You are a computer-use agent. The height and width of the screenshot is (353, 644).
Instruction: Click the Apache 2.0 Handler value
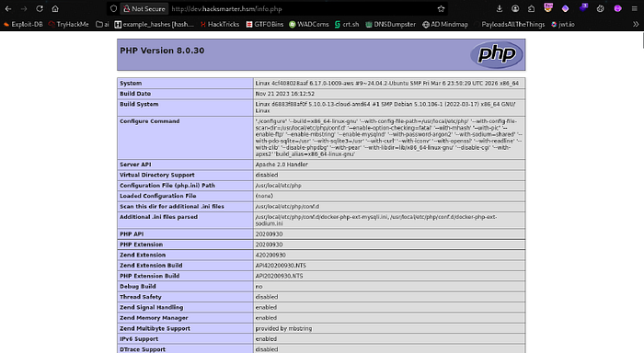[x=282, y=165]
